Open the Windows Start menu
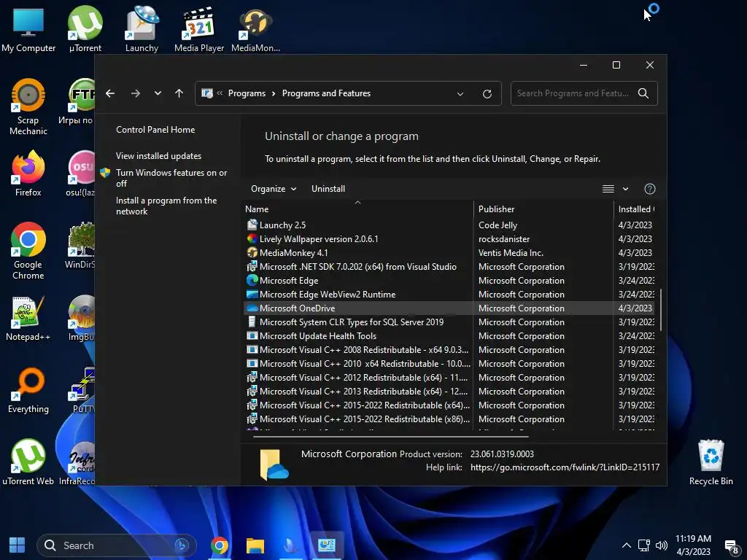The image size is (747, 560). click(18, 545)
